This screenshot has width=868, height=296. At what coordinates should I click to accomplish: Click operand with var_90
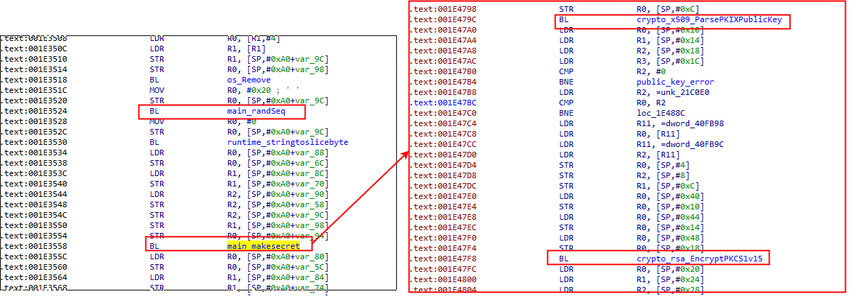tap(278, 194)
